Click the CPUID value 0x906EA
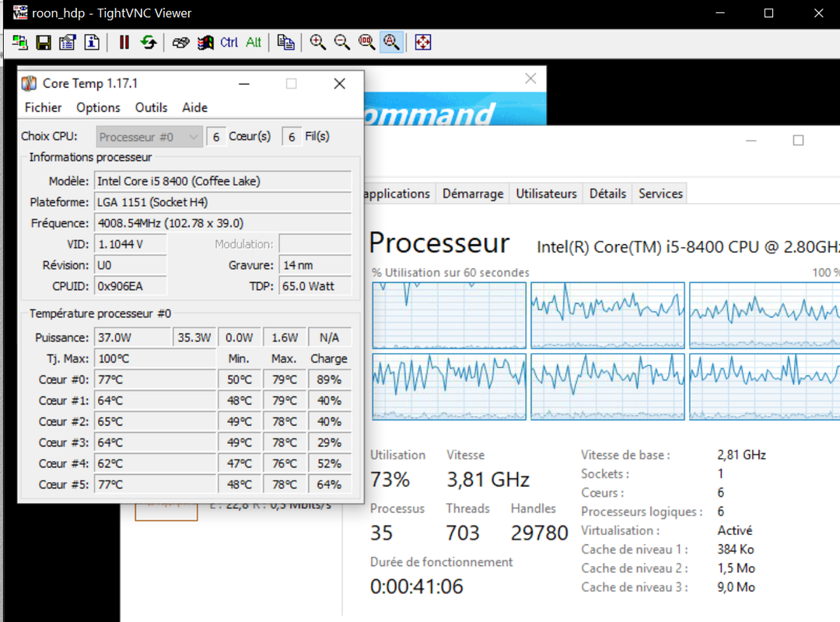The width and height of the screenshot is (840, 622). coord(131,286)
